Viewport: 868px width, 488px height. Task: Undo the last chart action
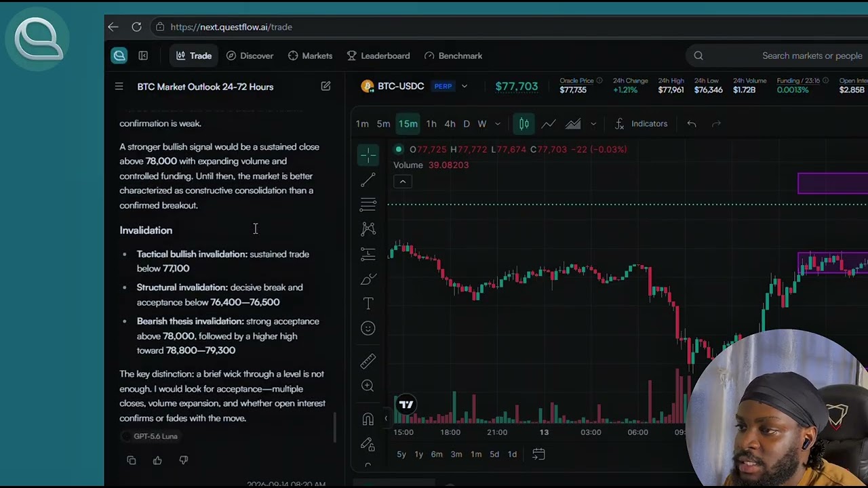click(x=692, y=123)
